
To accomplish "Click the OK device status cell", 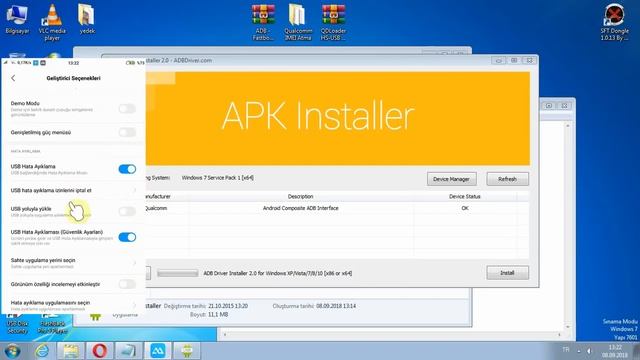I will (464, 208).
